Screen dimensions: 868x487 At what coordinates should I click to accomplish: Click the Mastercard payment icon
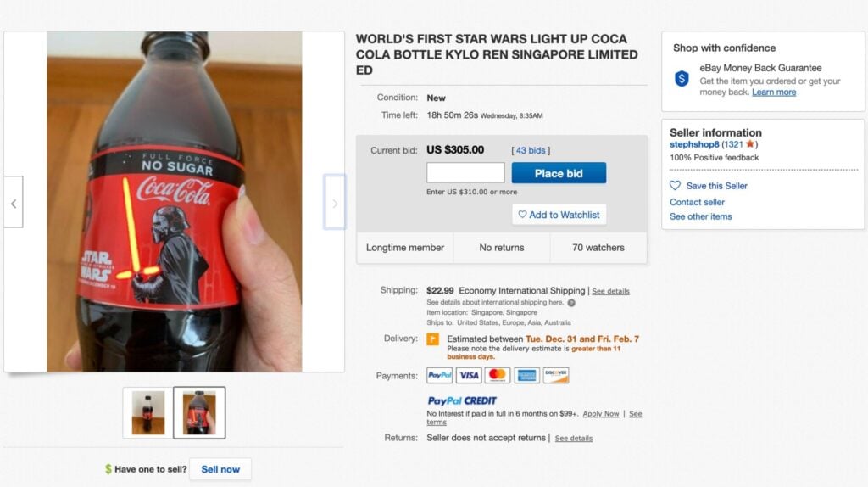tap(498, 375)
